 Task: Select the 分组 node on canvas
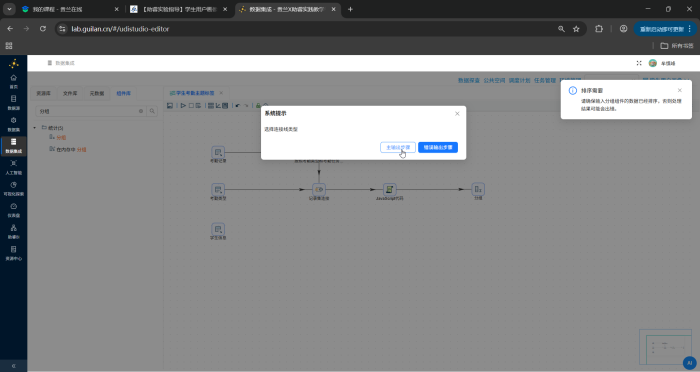(x=478, y=189)
